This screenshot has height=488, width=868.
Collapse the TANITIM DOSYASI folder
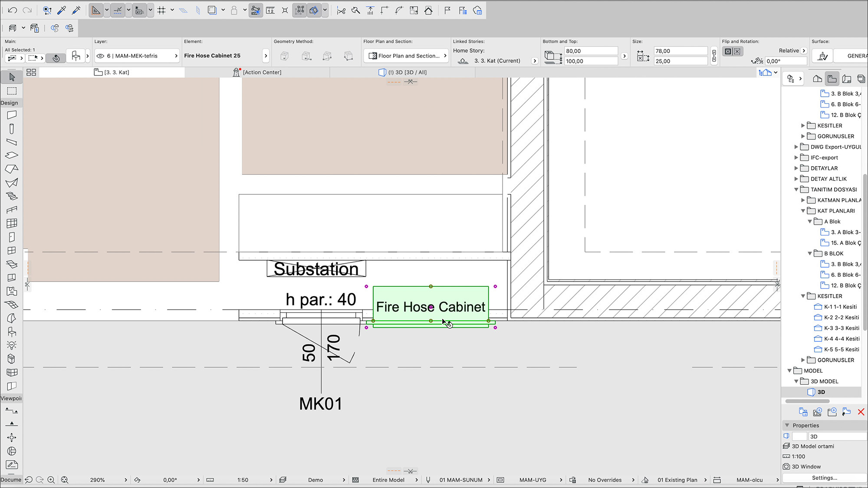[x=796, y=190]
